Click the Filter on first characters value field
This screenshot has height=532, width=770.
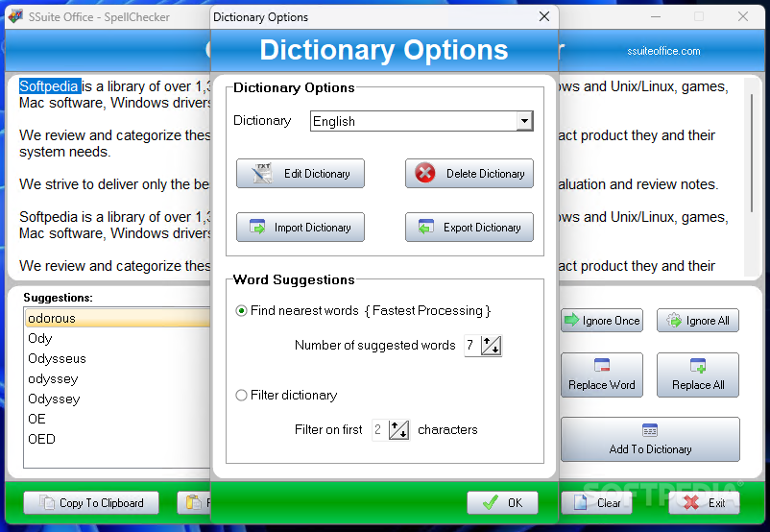pyautogui.click(x=379, y=430)
